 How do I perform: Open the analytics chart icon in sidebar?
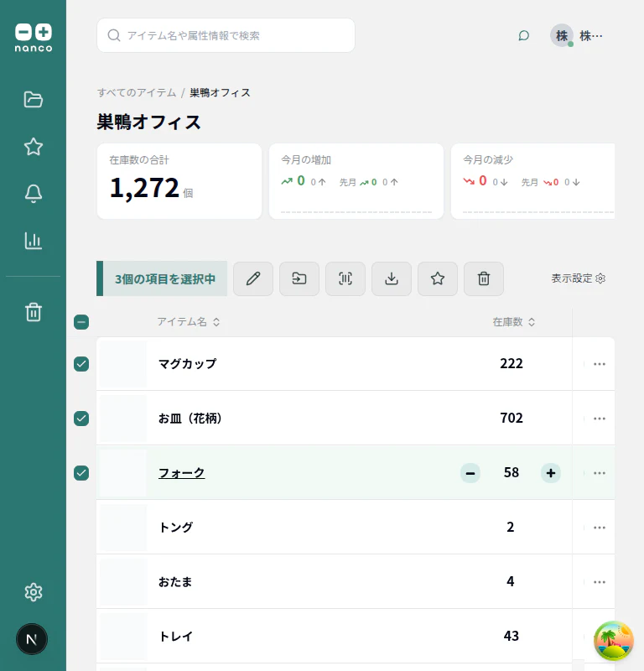tap(34, 241)
